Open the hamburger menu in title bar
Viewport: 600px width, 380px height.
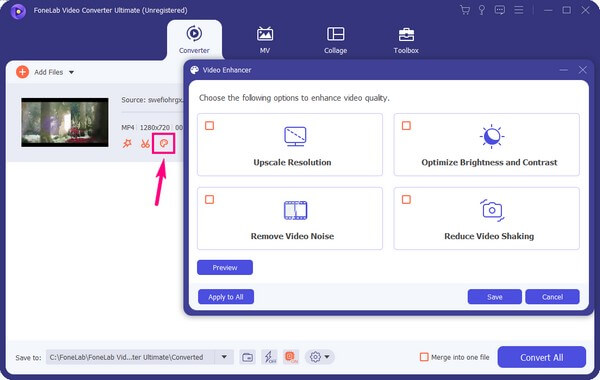pyautogui.click(x=518, y=10)
